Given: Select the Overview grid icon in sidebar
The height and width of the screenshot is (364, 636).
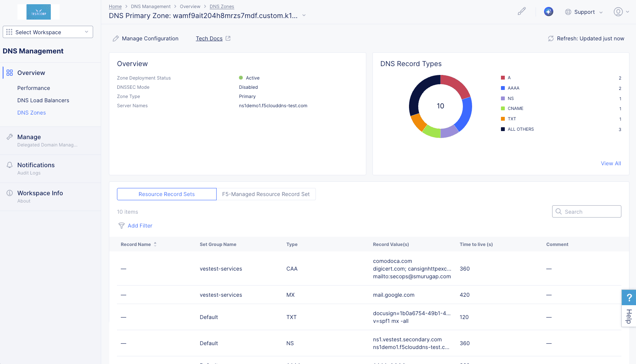Looking at the screenshot, I should pos(9,72).
